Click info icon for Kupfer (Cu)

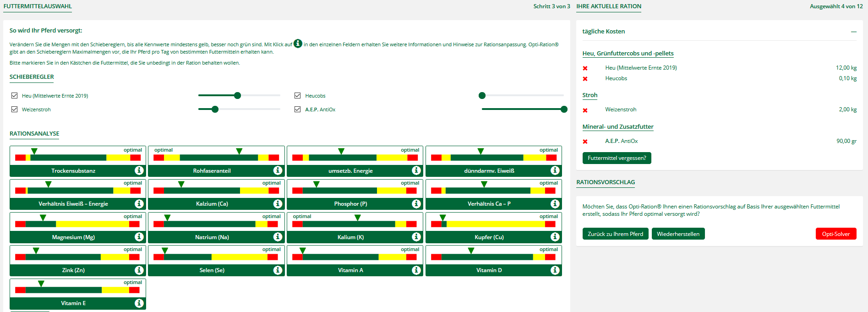pyautogui.click(x=555, y=237)
